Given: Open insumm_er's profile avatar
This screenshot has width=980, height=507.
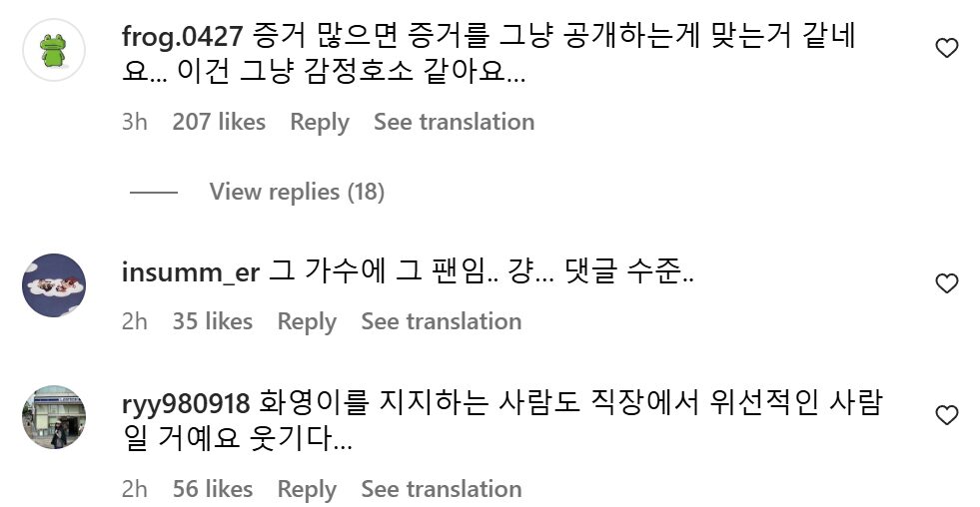Looking at the screenshot, I should [x=54, y=284].
